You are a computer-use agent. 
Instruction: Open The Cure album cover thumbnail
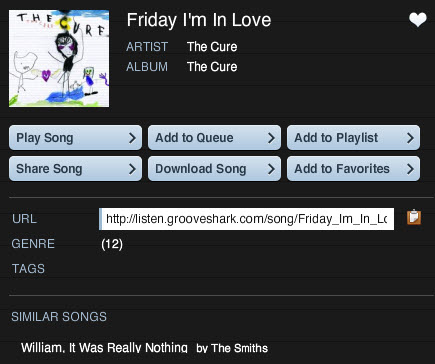[x=59, y=58]
